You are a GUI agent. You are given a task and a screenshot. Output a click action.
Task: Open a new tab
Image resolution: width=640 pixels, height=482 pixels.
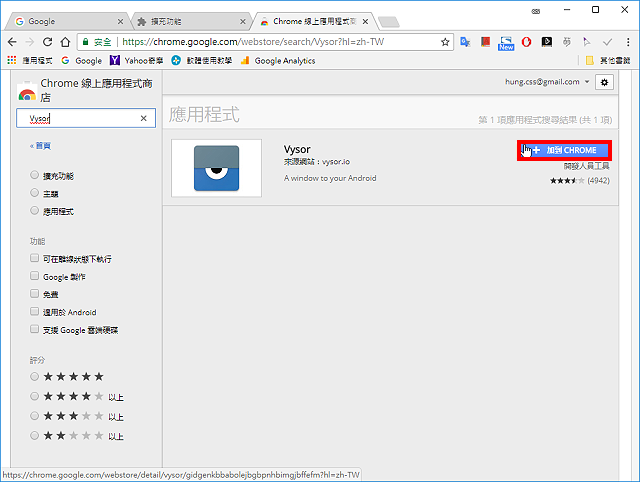389,22
